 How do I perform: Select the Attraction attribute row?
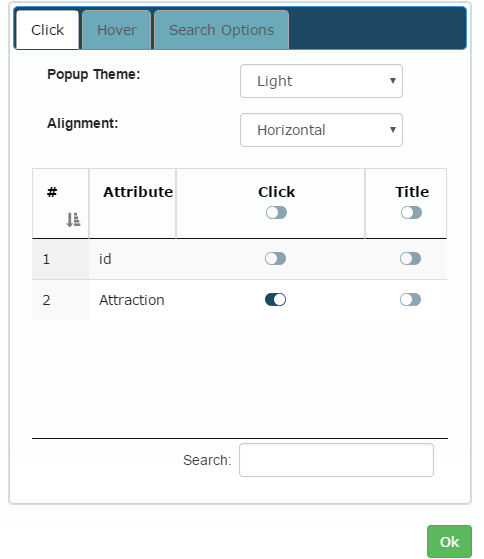(239, 300)
